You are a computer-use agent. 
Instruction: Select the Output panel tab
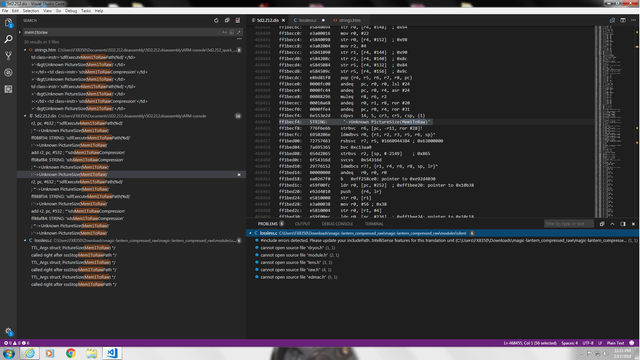point(302,224)
